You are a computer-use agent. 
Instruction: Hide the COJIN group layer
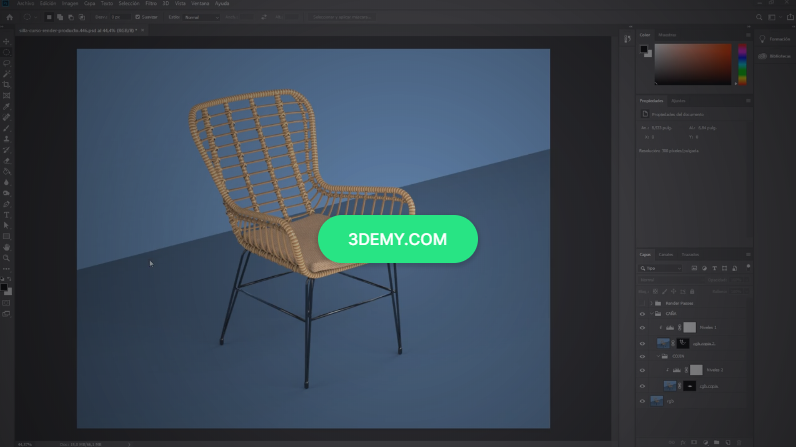tap(642, 357)
